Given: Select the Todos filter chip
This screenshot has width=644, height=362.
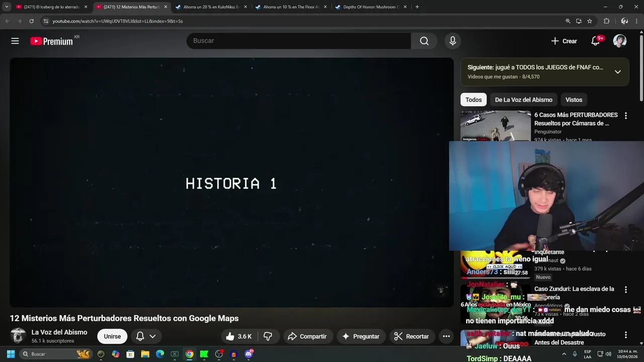Looking at the screenshot, I should point(473,100).
